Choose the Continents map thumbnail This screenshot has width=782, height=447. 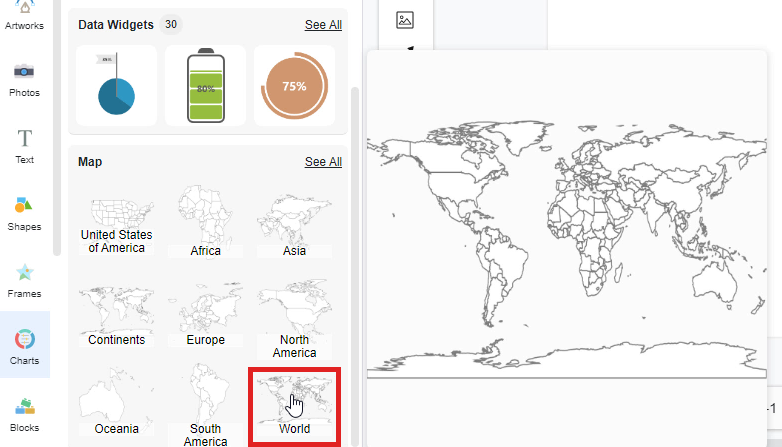point(117,314)
